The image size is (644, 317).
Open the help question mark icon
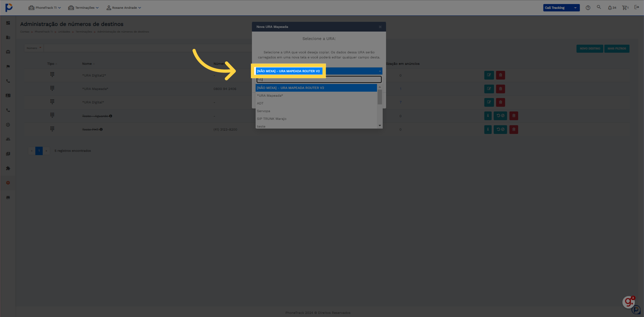pyautogui.click(x=588, y=8)
